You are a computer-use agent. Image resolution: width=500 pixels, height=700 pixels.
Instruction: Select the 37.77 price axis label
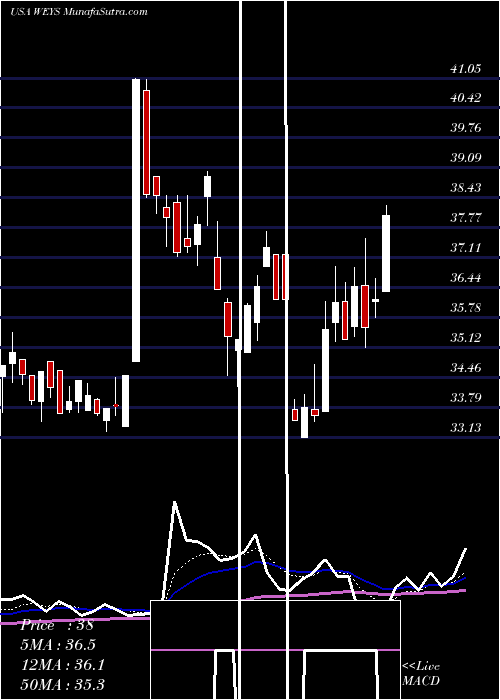465,218
